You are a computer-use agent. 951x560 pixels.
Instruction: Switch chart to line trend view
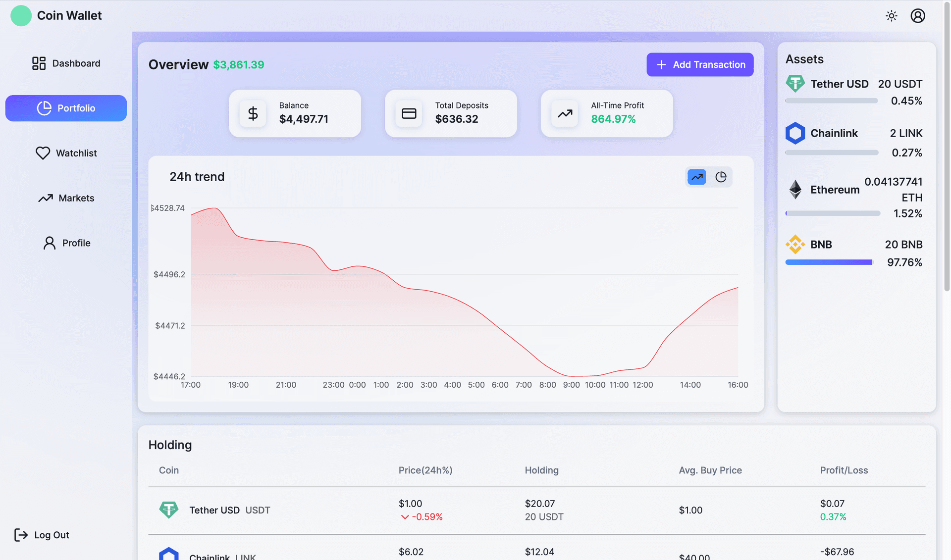pos(696,177)
